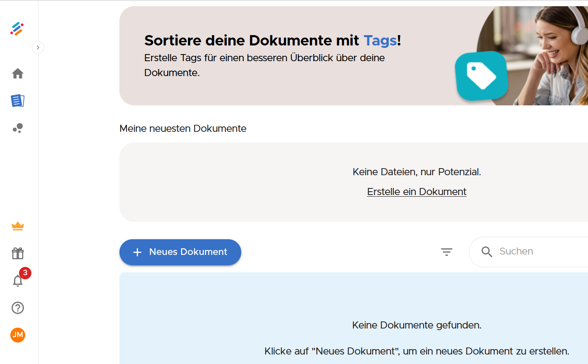This screenshot has width=588, height=364.
Task: Follow the "Erstelle ein Dokument" link
Action: (x=417, y=192)
